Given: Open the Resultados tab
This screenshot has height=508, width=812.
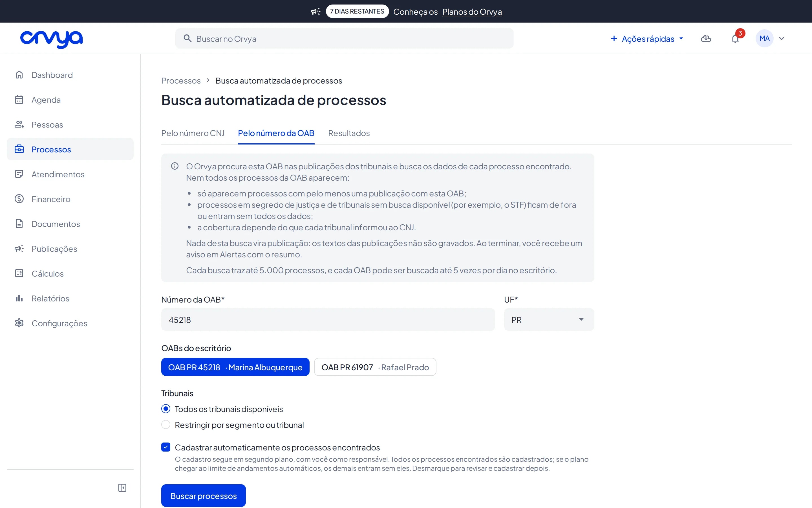Looking at the screenshot, I should pyautogui.click(x=349, y=133).
